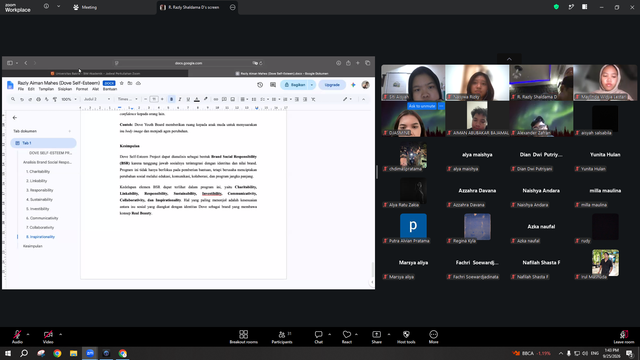Screen dimensions: 640x360
Task: Open the File menu in Docs
Action: click(21, 89)
